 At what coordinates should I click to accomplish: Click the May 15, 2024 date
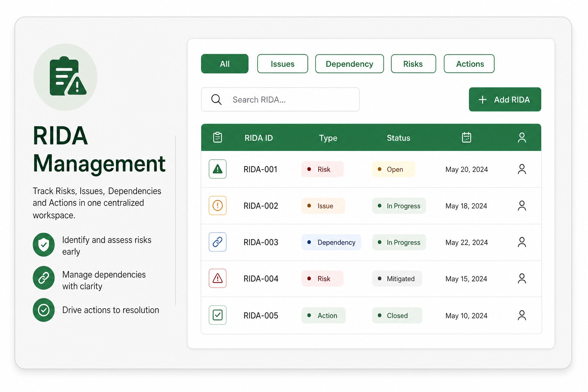click(x=466, y=279)
